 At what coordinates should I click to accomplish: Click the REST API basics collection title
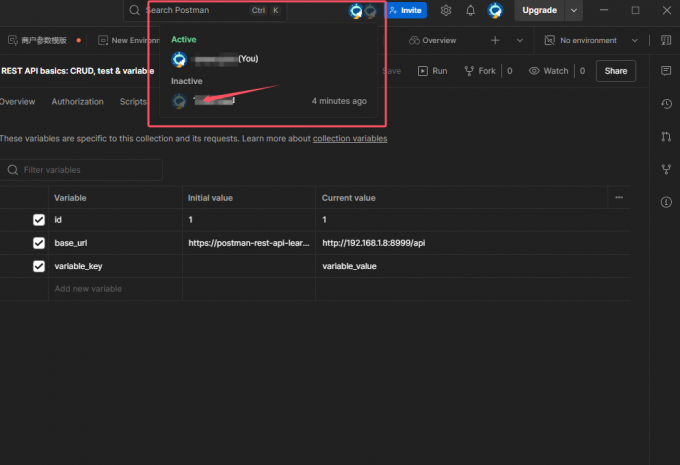pos(77,71)
